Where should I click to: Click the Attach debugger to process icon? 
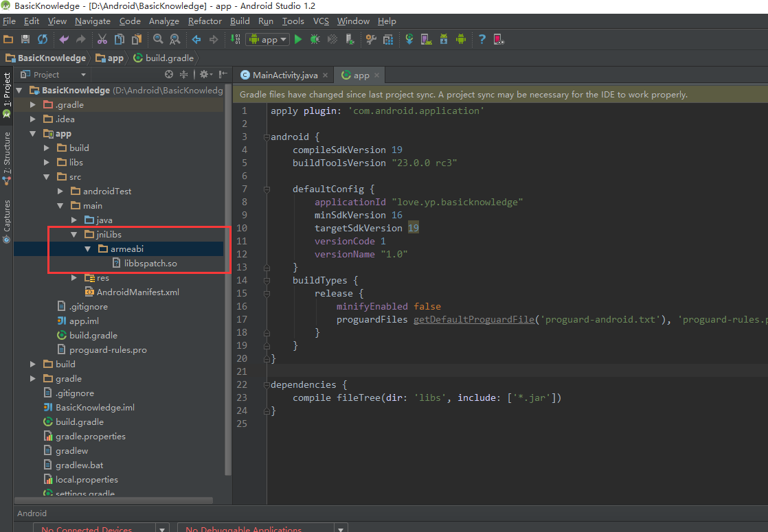pyautogui.click(x=350, y=40)
